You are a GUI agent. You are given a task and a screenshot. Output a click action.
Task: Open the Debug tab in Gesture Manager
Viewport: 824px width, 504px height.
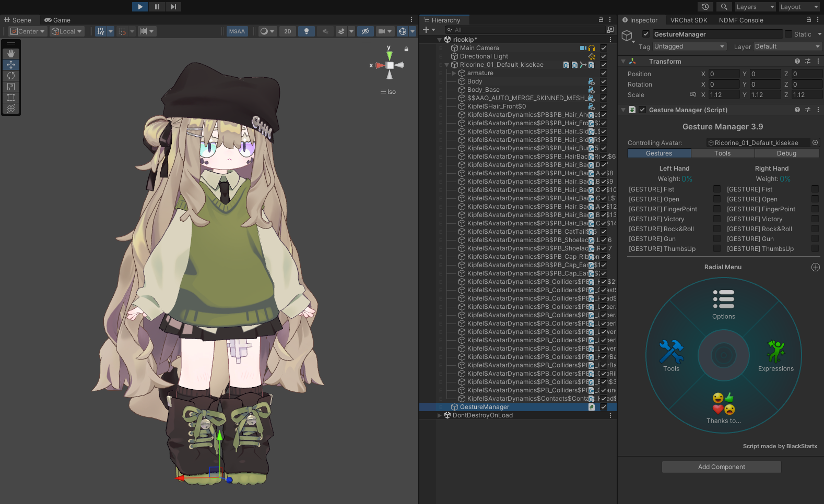point(786,153)
